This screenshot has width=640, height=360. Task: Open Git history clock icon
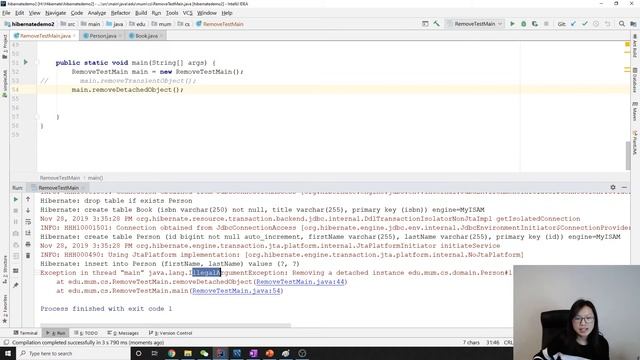click(596, 24)
